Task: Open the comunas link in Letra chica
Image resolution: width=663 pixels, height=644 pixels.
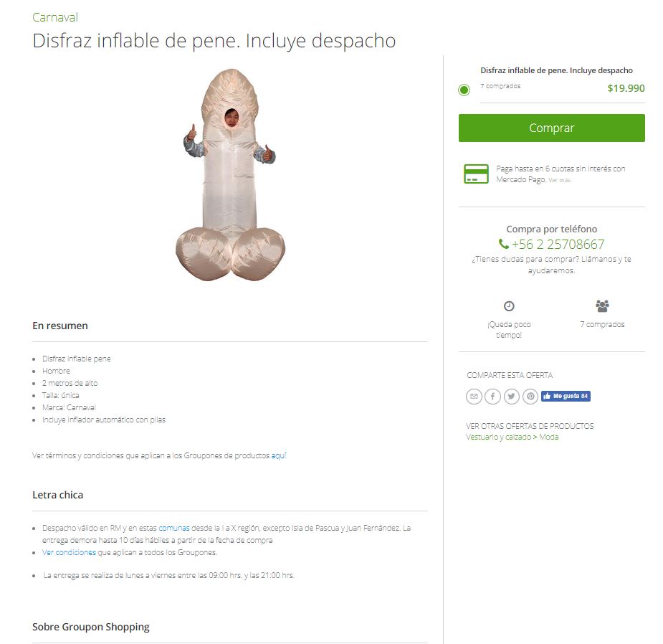Action: (x=173, y=528)
